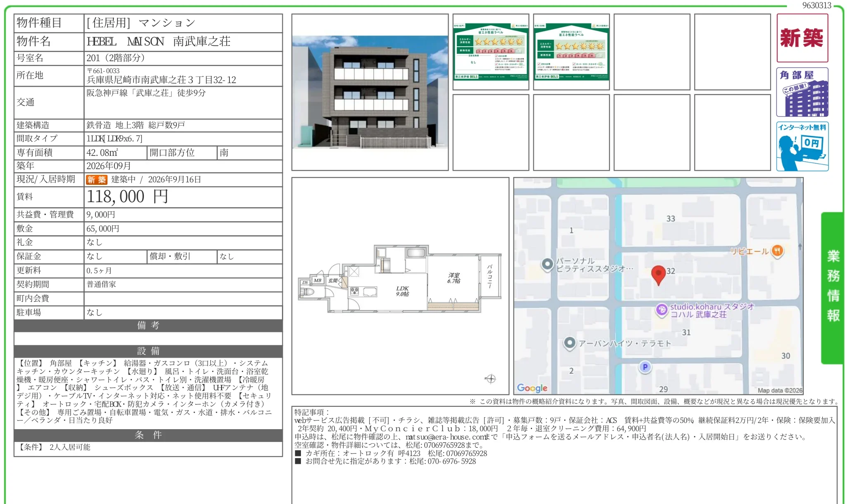Click the red property location pin on map

(658, 275)
